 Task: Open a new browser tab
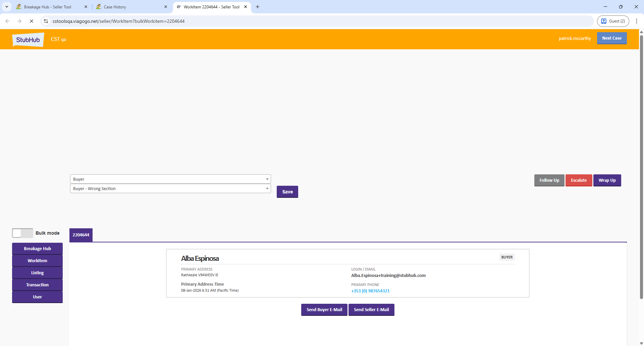(258, 7)
